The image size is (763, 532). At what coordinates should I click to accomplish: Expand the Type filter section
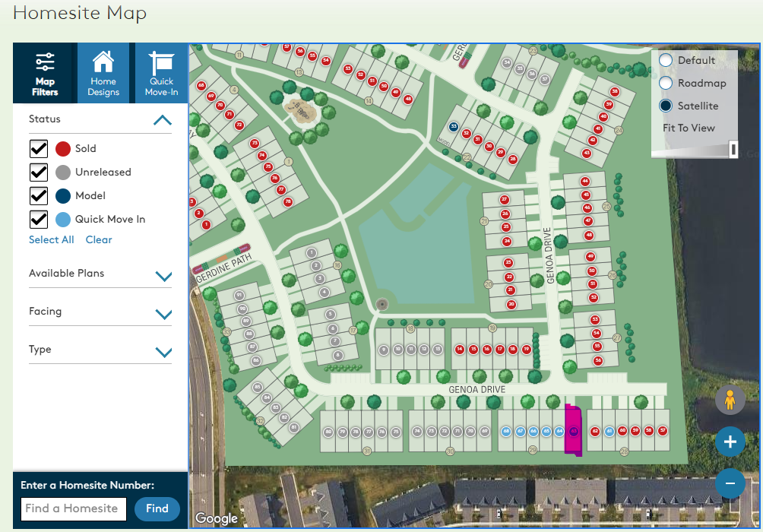point(163,351)
